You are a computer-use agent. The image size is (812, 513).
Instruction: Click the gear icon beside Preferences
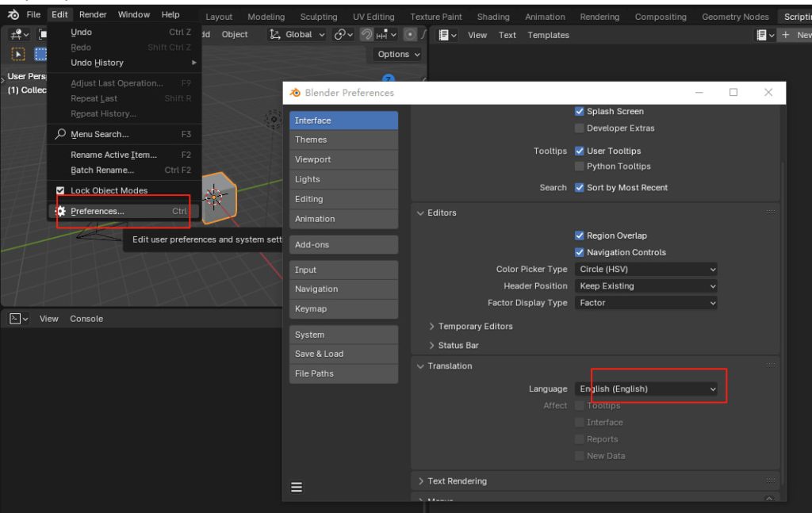coord(60,211)
